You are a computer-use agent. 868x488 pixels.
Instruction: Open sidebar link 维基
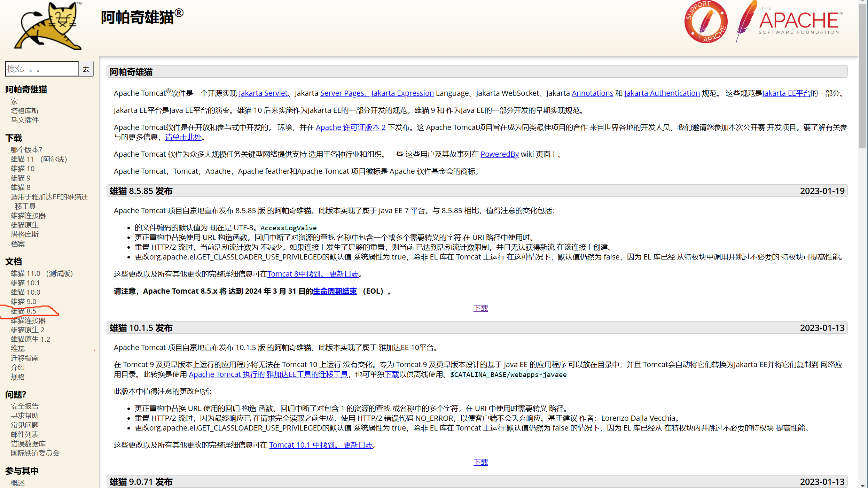[18, 348]
